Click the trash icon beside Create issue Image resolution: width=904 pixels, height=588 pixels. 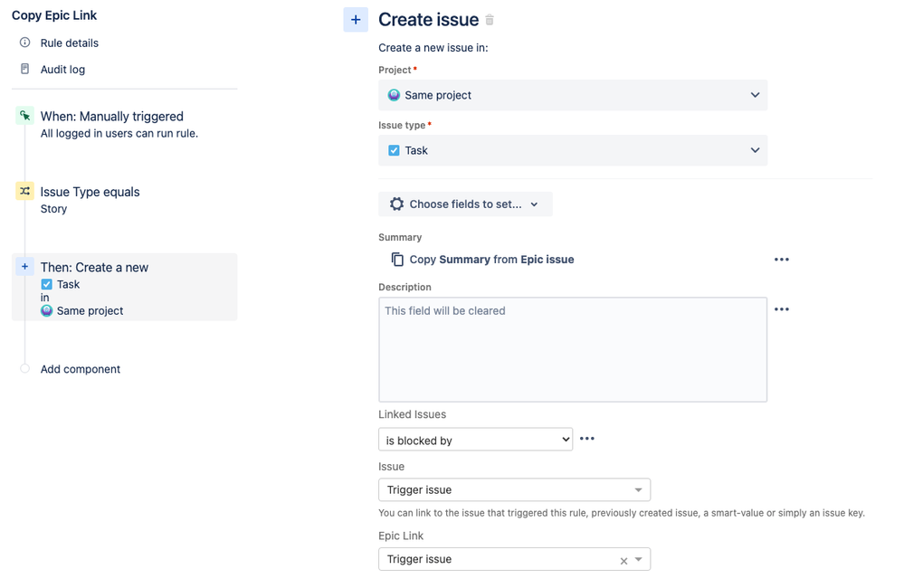click(x=490, y=20)
